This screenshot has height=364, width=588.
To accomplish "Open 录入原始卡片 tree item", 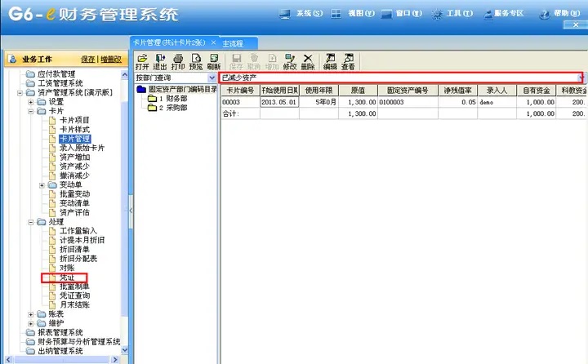I will tap(82, 148).
